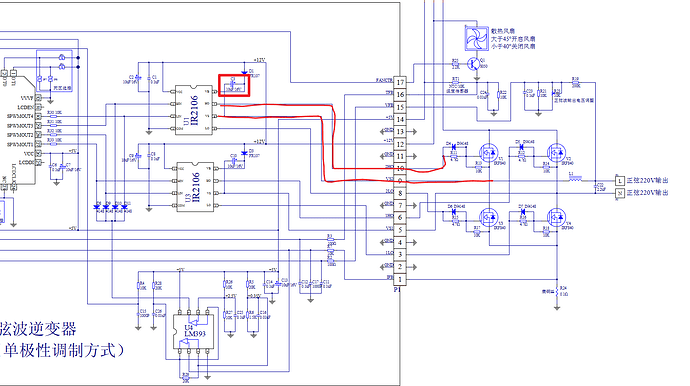Click the V1 MOSFET symbol
Image resolution: width=690 pixels, height=386 pixels.
tap(488, 153)
